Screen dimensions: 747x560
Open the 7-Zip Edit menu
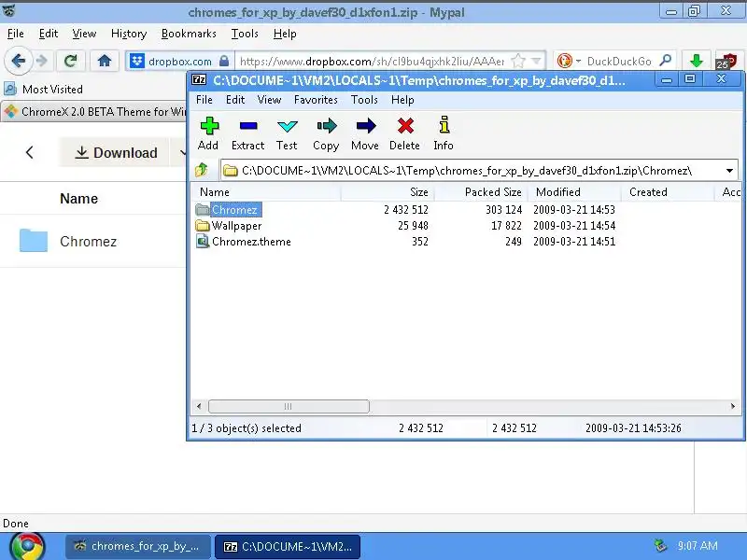click(x=235, y=100)
